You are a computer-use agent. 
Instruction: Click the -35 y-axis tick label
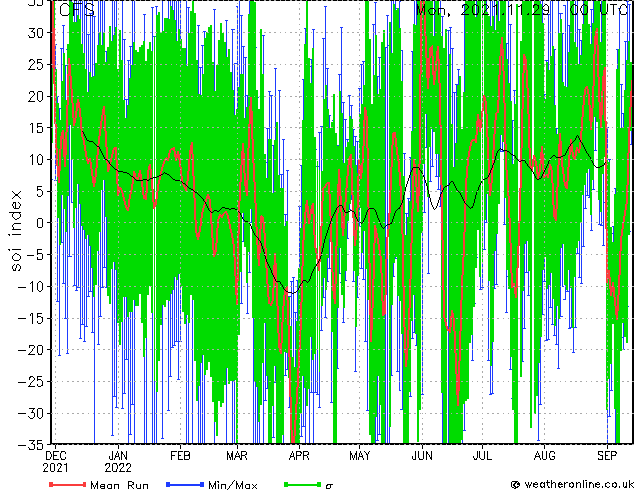click(x=31, y=445)
